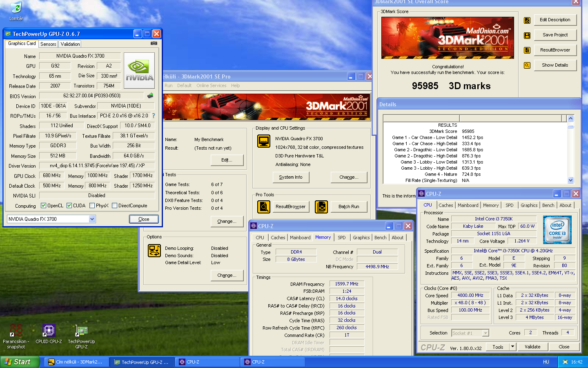Switch to Validation tab in GPU-Z
The height and width of the screenshot is (368, 588).
point(70,44)
